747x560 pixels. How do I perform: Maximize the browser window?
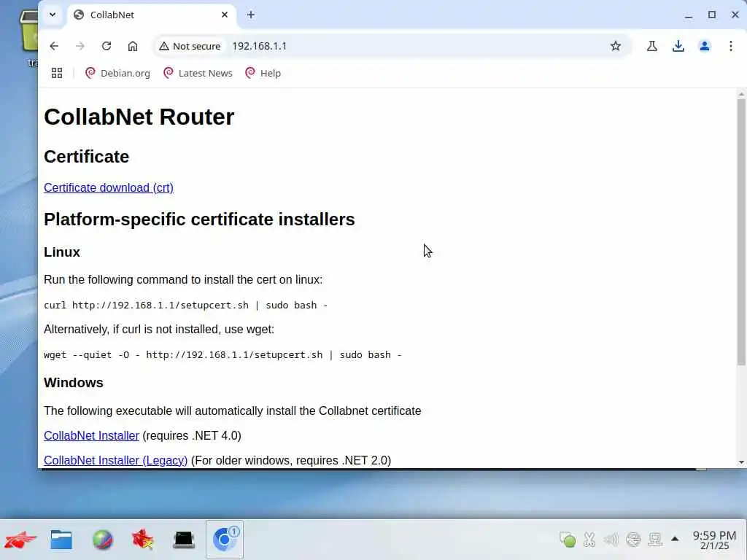(712, 15)
